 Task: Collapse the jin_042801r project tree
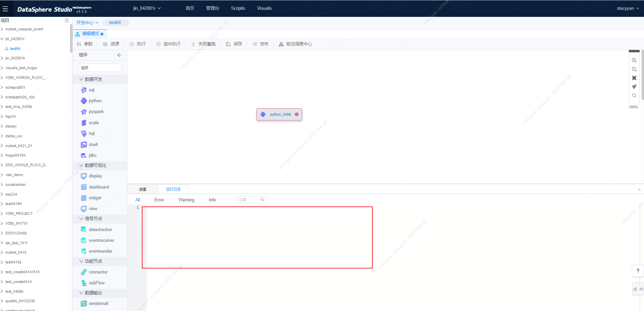click(2, 39)
